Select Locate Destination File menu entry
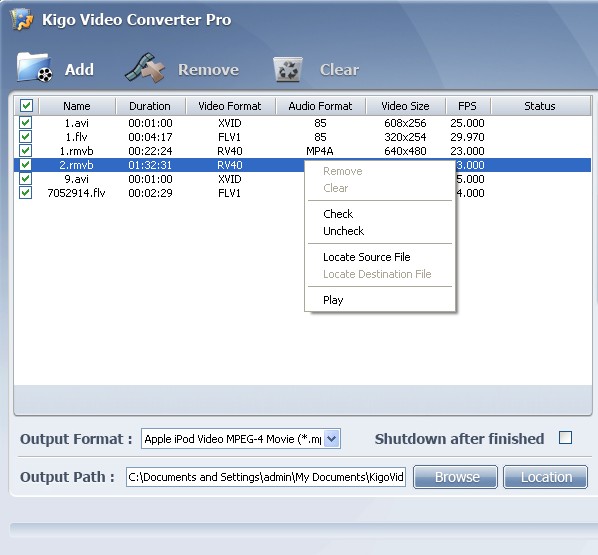Viewport: 598px width, 555px height. pos(380,274)
